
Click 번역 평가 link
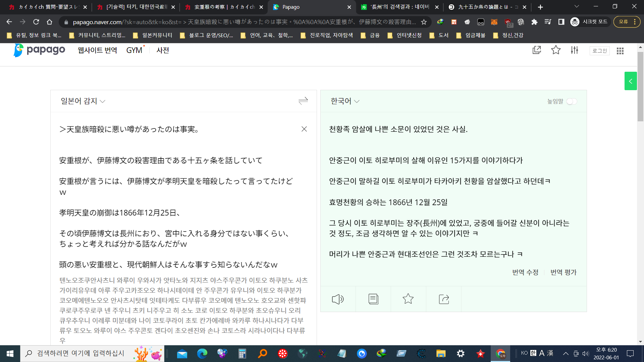tap(563, 272)
